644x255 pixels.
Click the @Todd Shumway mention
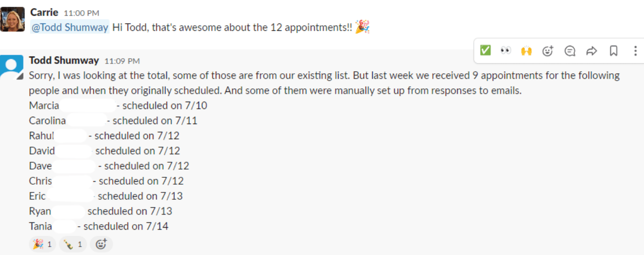tap(70, 27)
